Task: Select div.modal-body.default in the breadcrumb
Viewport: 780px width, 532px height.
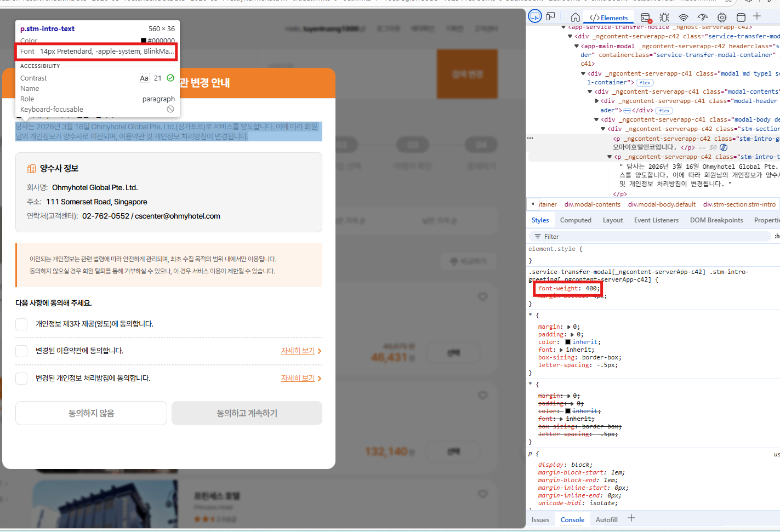Action: (x=662, y=204)
